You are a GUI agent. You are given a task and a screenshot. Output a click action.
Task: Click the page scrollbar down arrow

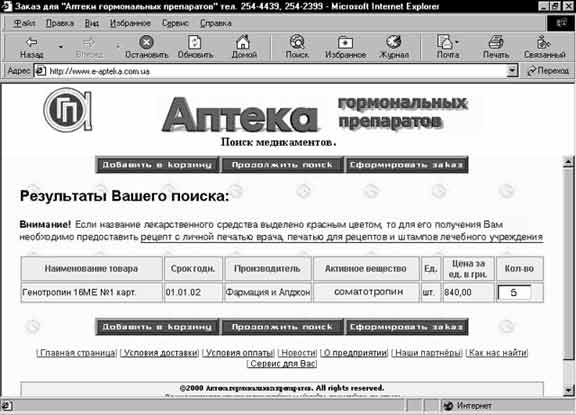[x=569, y=390]
